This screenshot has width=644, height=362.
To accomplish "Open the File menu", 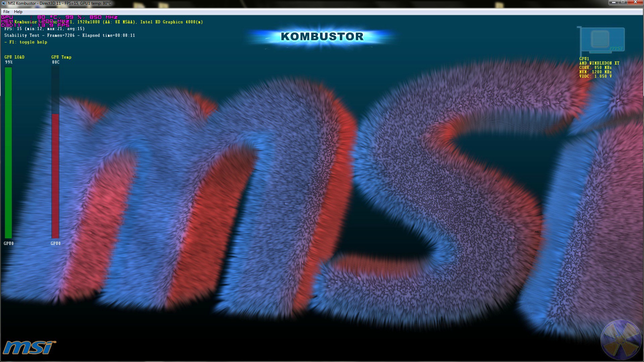I will pyautogui.click(x=6, y=12).
